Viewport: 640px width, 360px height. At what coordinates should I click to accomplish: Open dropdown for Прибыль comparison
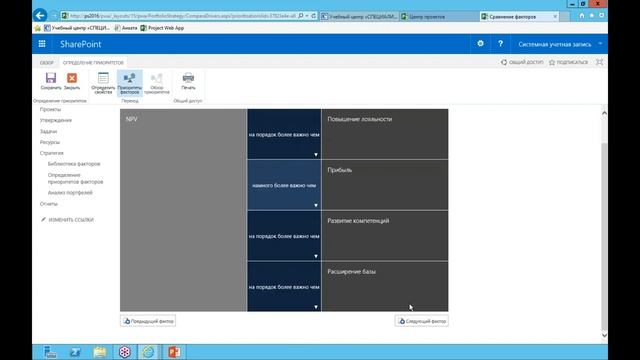[x=316, y=205]
